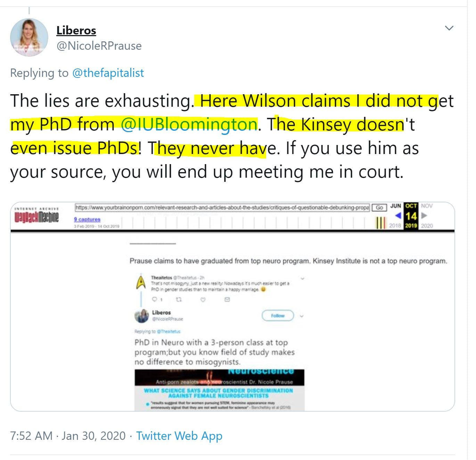Viewport: 476px width, 460px height.
Task: Click the capture bars on the timeline
Action: [381, 223]
